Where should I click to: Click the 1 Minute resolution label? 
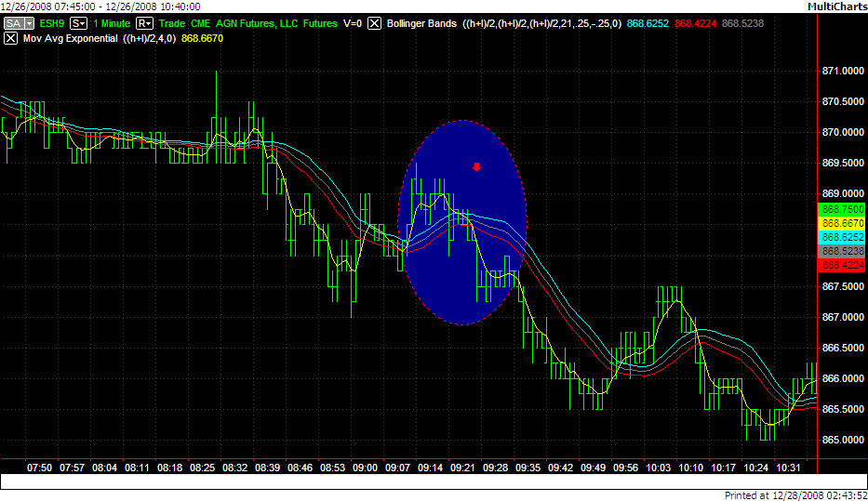point(112,24)
